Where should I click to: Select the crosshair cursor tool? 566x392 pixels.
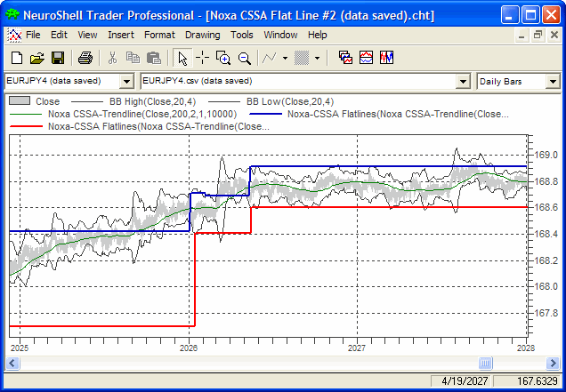tap(203, 58)
